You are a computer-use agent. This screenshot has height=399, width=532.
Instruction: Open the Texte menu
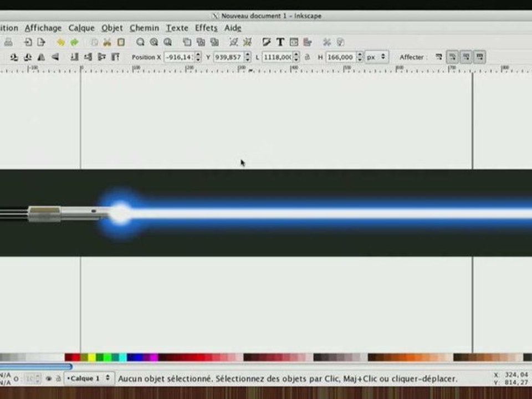(x=177, y=28)
